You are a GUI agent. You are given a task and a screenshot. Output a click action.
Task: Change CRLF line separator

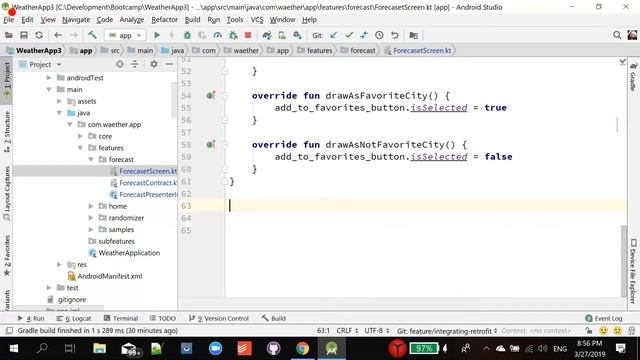[x=347, y=331]
